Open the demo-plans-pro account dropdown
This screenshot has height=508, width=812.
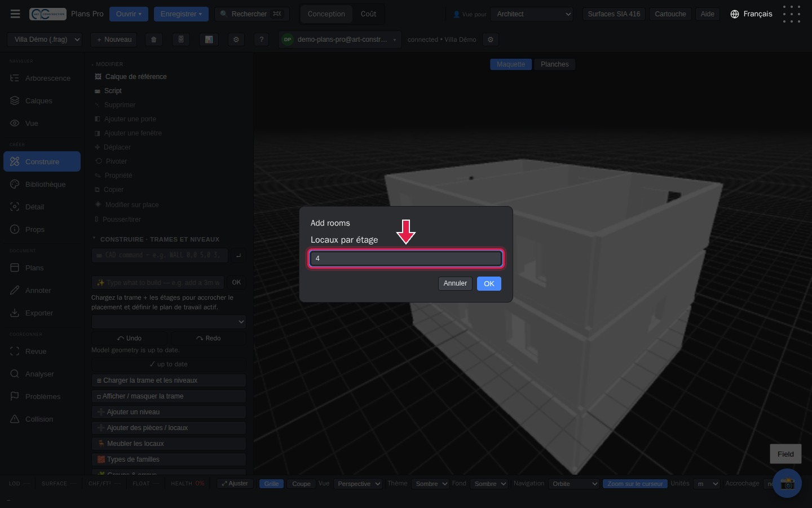341,40
